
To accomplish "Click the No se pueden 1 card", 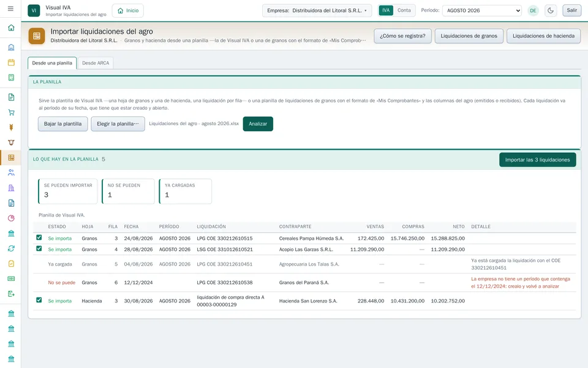I will pos(128,191).
